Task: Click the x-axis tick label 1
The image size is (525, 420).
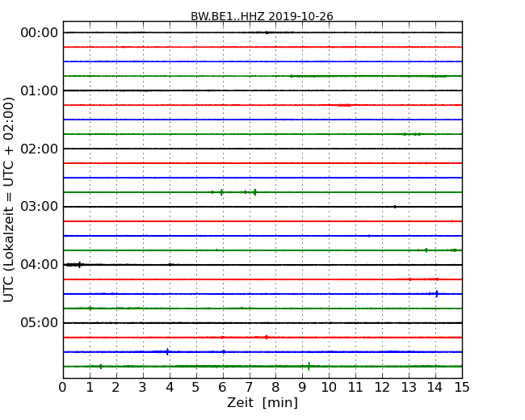Action: 90,388
